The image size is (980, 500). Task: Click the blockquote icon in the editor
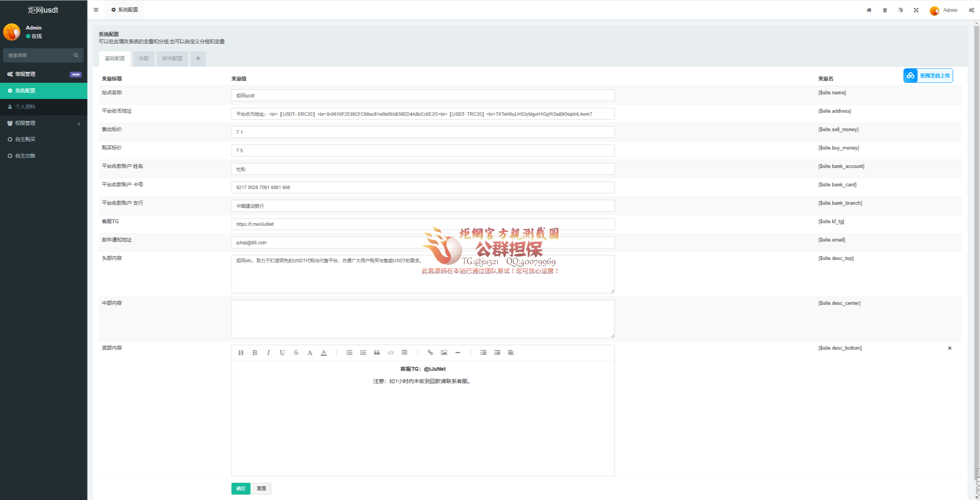pos(377,353)
